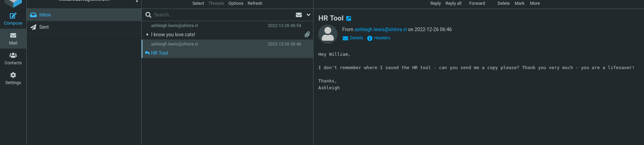Open the Mark message menu
Viewport: 644px width, 145px height.
click(x=519, y=3)
